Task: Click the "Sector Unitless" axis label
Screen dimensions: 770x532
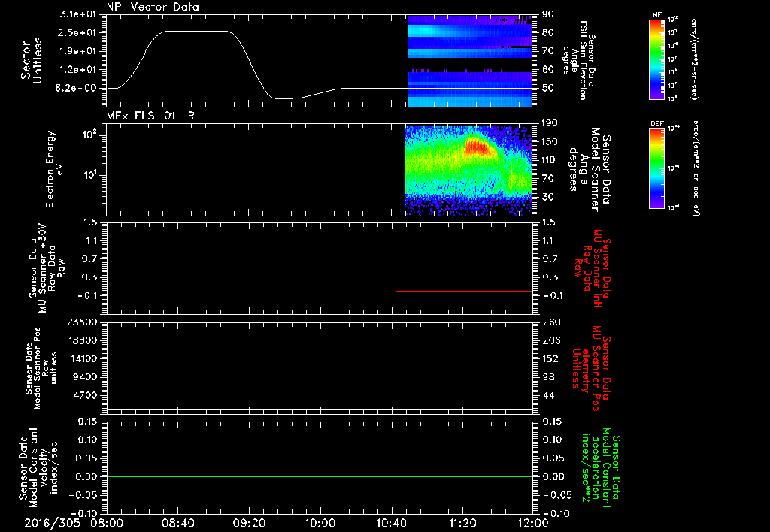Action: (32, 60)
